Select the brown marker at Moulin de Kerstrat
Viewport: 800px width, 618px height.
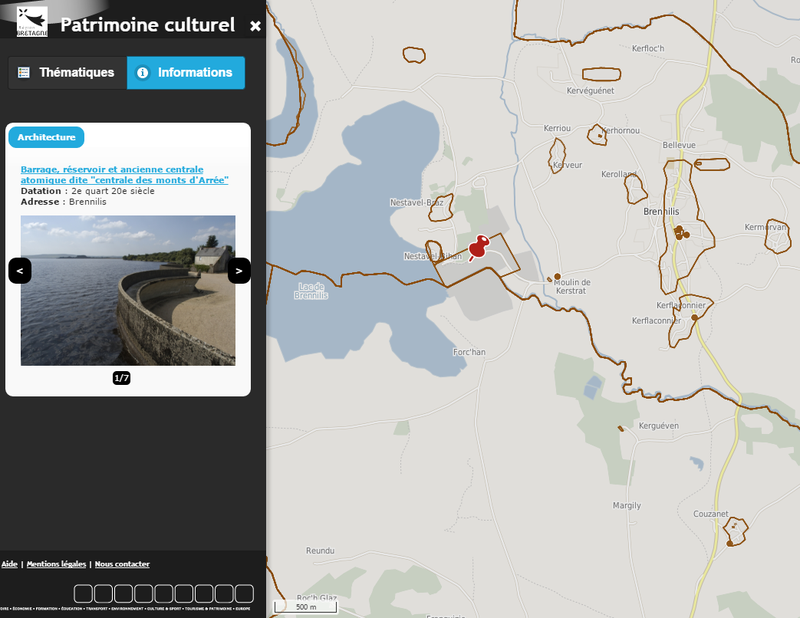coord(557,277)
